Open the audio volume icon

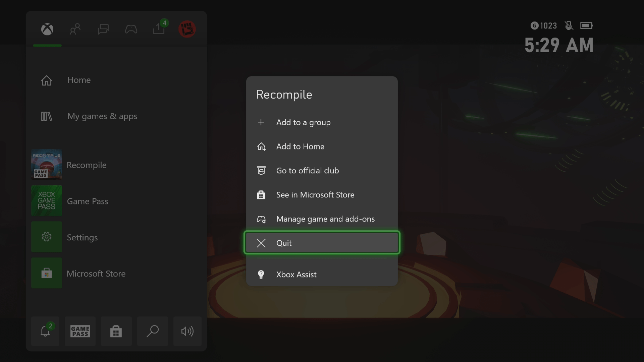pyautogui.click(x=187, y=331)
